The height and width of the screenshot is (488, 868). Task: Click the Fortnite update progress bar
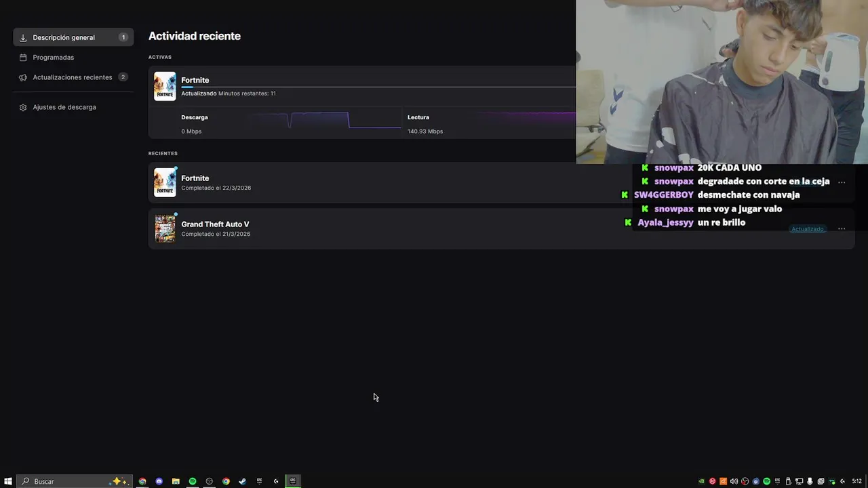coord(378,87)
